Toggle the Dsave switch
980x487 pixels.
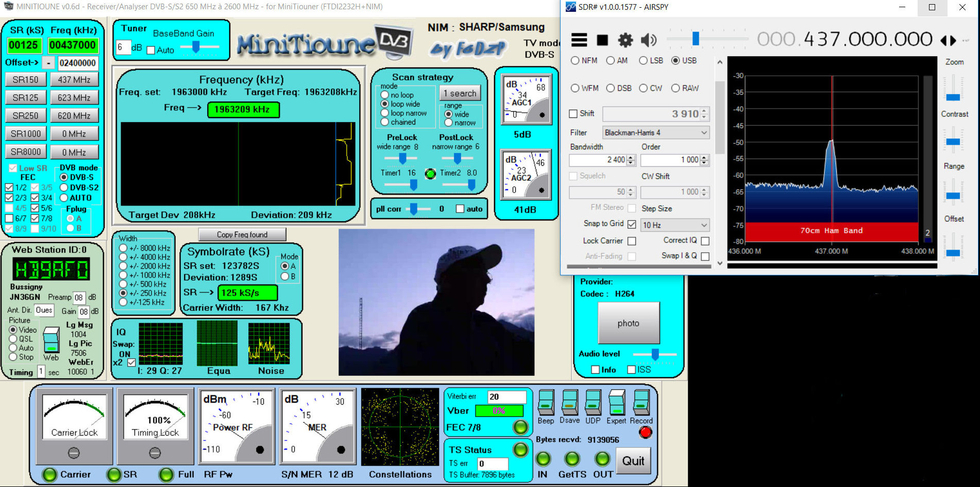(569, 403)
